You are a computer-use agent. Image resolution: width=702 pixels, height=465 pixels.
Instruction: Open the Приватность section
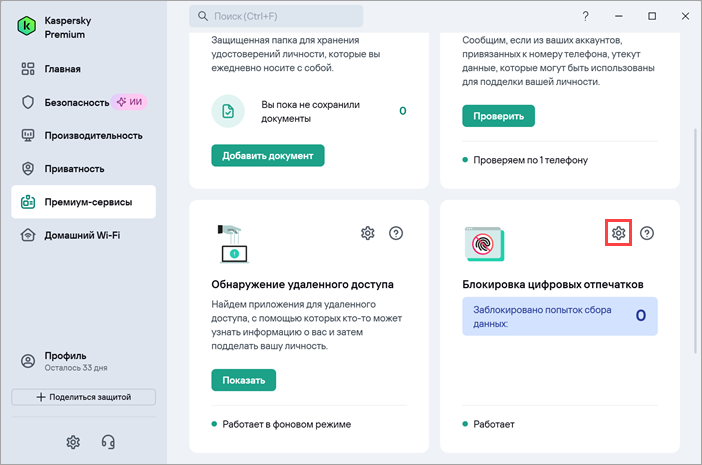click(x=74, y=169)
